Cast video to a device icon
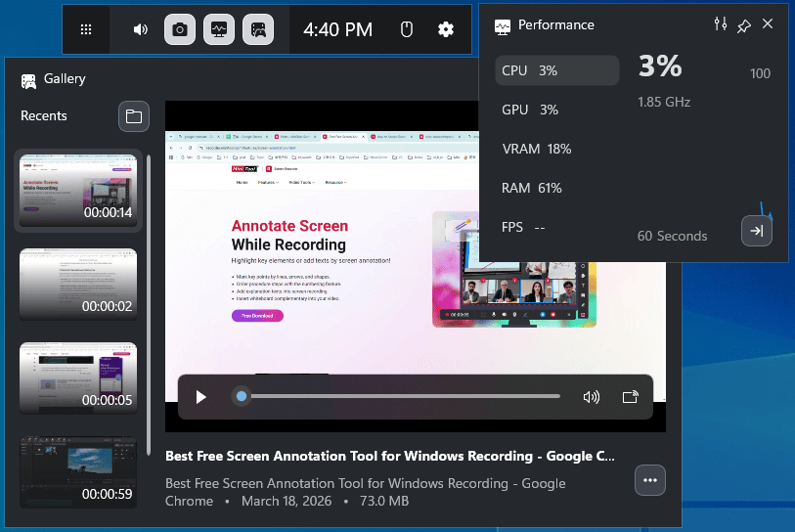Screen dimensions: 795x532 coord(630,397)
